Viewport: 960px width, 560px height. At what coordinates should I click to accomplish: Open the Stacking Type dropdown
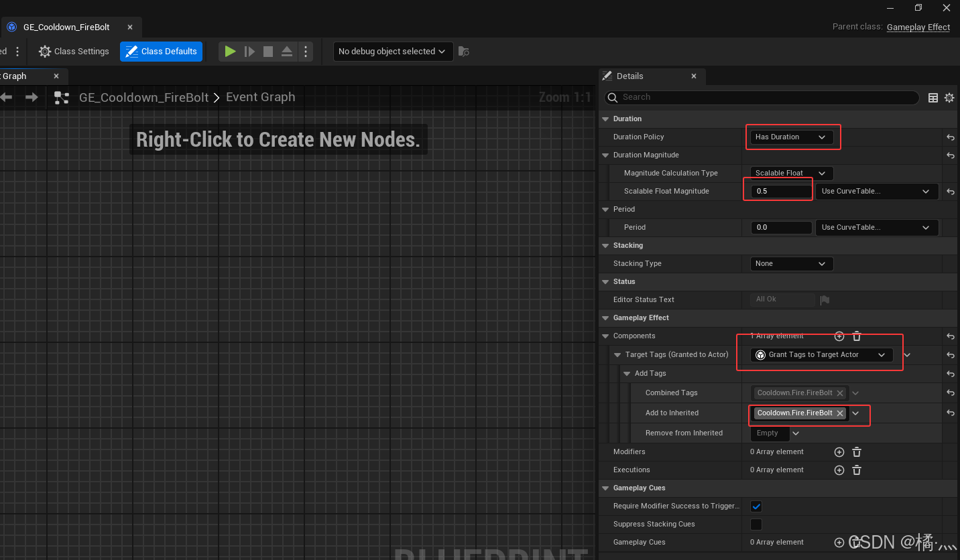click(x=792, y=264)
